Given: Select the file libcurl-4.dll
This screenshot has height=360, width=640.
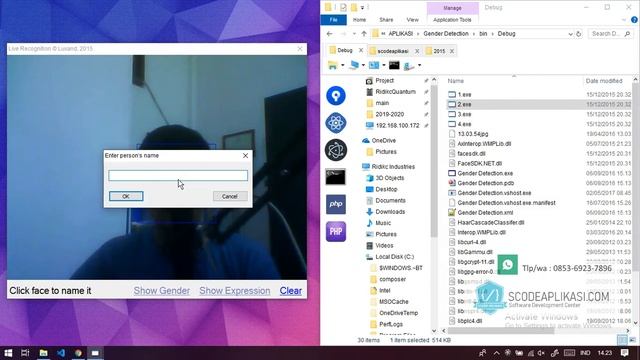Looking at the screenshot, I should click(x=471, y=242).
